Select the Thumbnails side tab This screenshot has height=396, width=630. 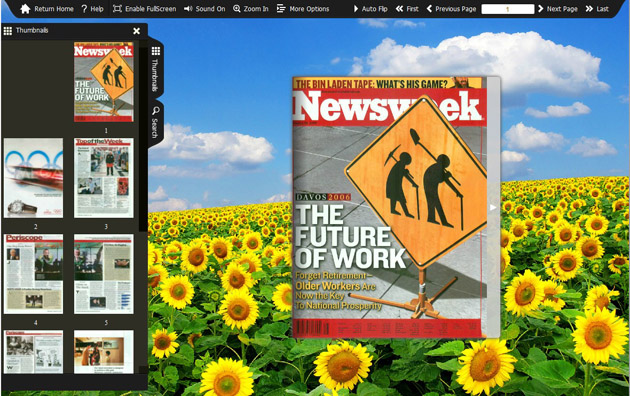[155, 68]
